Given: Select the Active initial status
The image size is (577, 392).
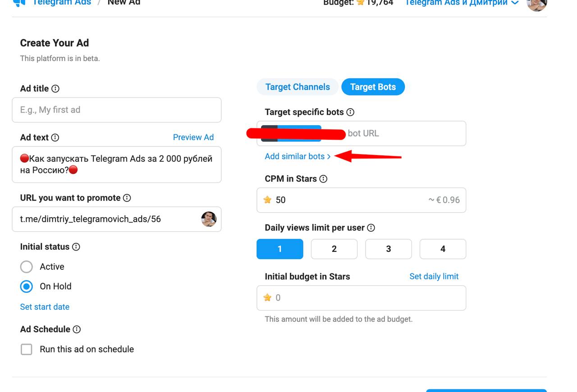Looking at the screenshot, I should click(x=27, y=267).
